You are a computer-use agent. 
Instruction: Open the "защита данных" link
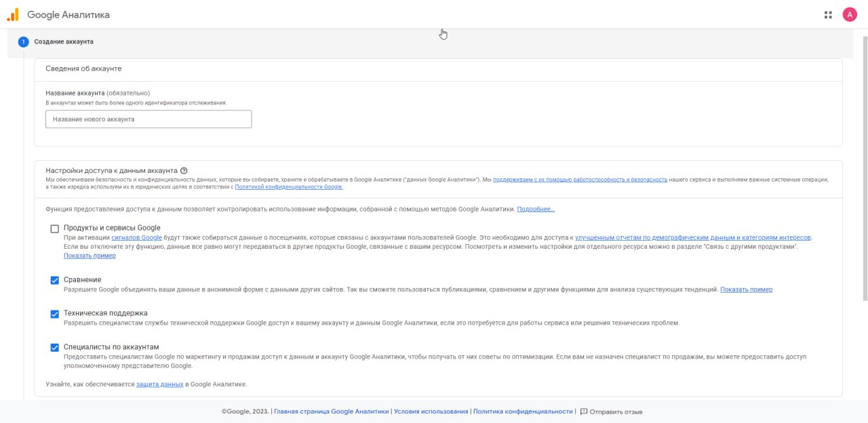(x=160, y=384)
